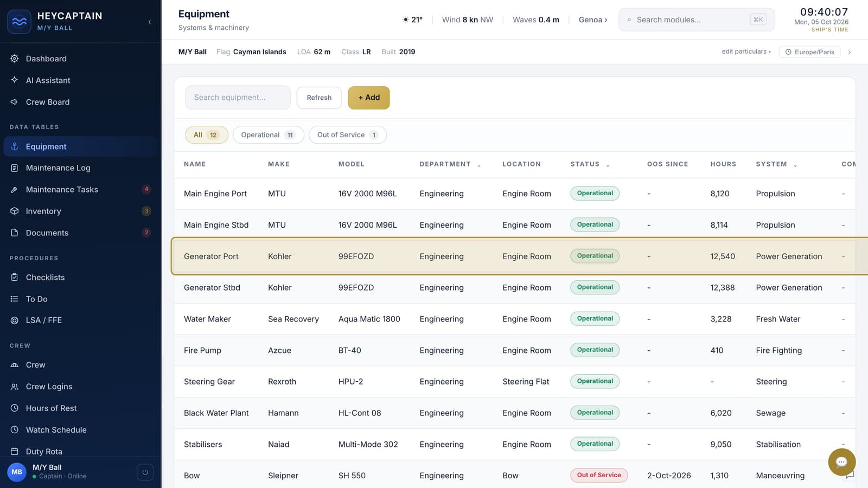Select the Main Engine Stbd row name
Image resolution: width=868 pixels, height=488 pixels.
(216, 225)
